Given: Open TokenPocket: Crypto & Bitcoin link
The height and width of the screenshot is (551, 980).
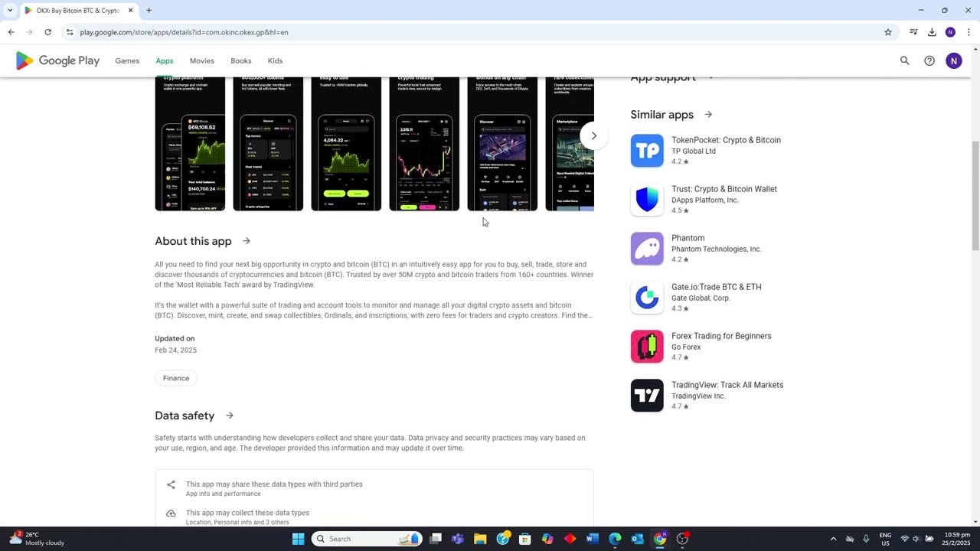Looking at the screenshot, I should (x=726, y=140).
